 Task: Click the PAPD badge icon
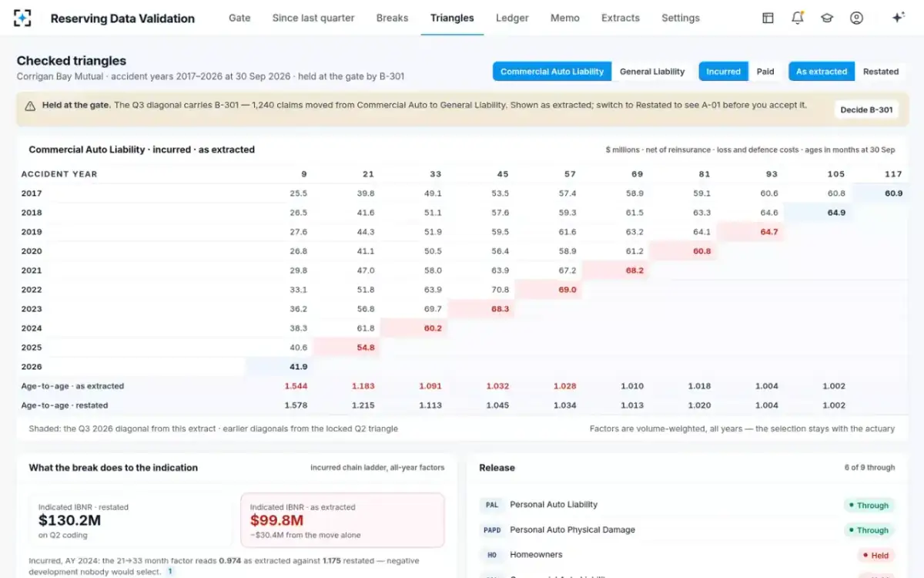[x=492, y=529]
